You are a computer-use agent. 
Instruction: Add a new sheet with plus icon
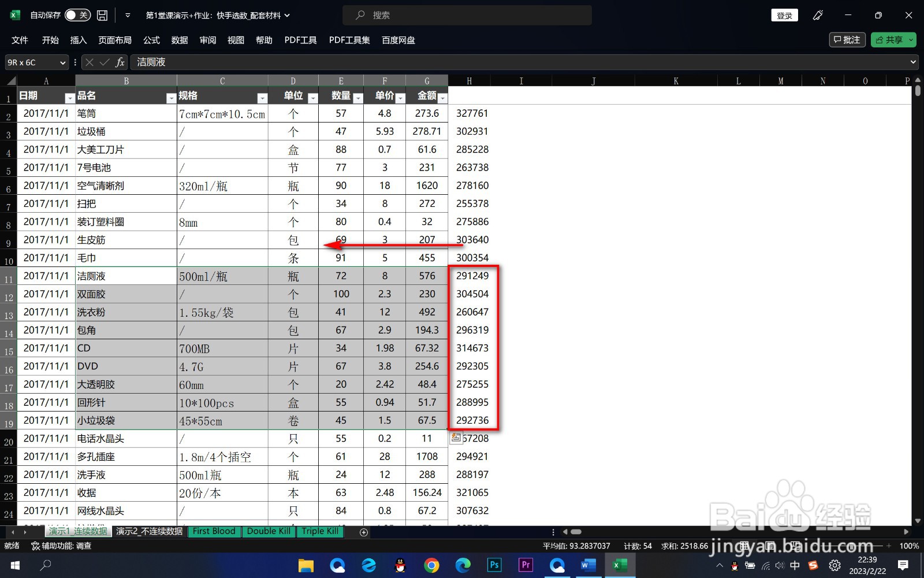pyautogui.click(x=364, y=532)
